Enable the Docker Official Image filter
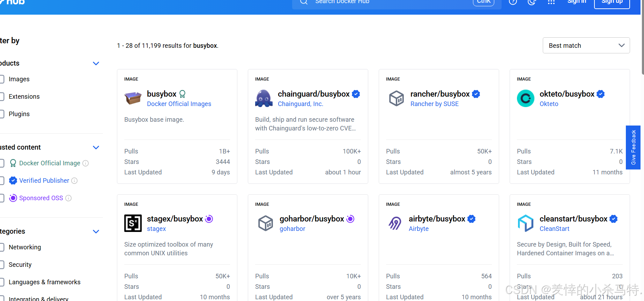 [2, 163]
